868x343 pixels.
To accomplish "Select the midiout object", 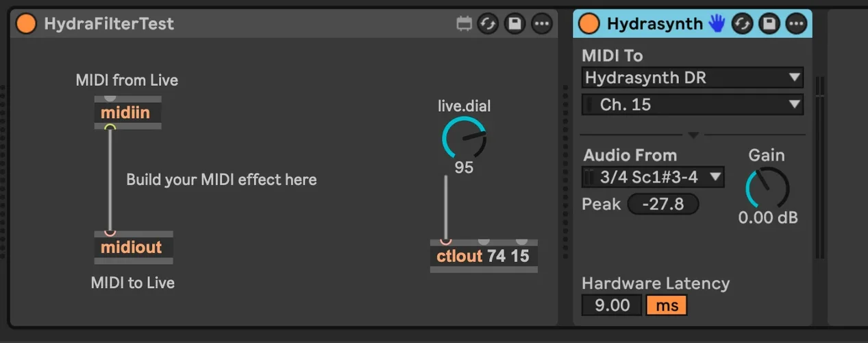I will [133, 247].
